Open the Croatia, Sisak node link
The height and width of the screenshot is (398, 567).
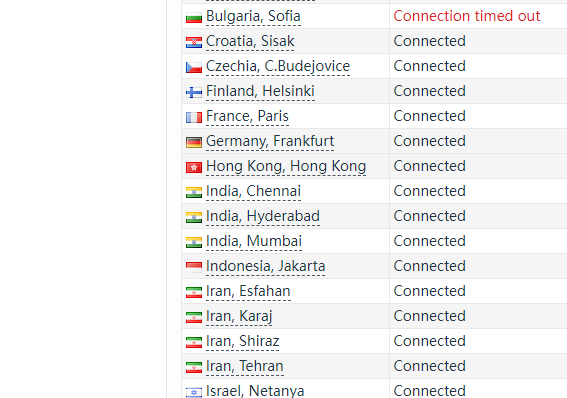pyautogui.click(x=250, y=41)
